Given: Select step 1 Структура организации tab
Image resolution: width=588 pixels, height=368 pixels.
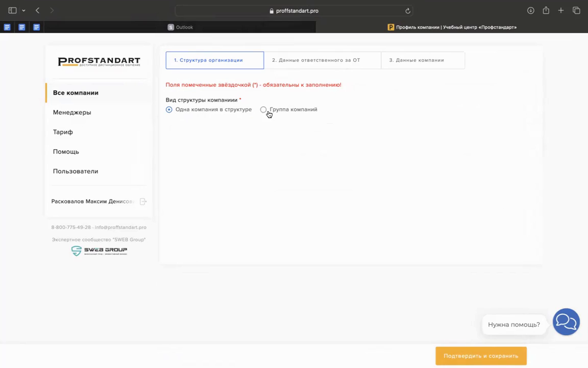Looking at the screenshot, I should [215, 60].
